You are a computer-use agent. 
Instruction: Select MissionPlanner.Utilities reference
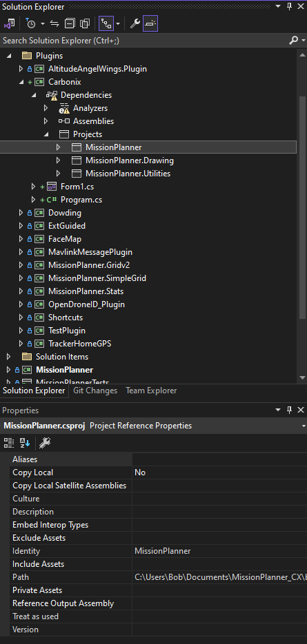[x=128, y=174]
